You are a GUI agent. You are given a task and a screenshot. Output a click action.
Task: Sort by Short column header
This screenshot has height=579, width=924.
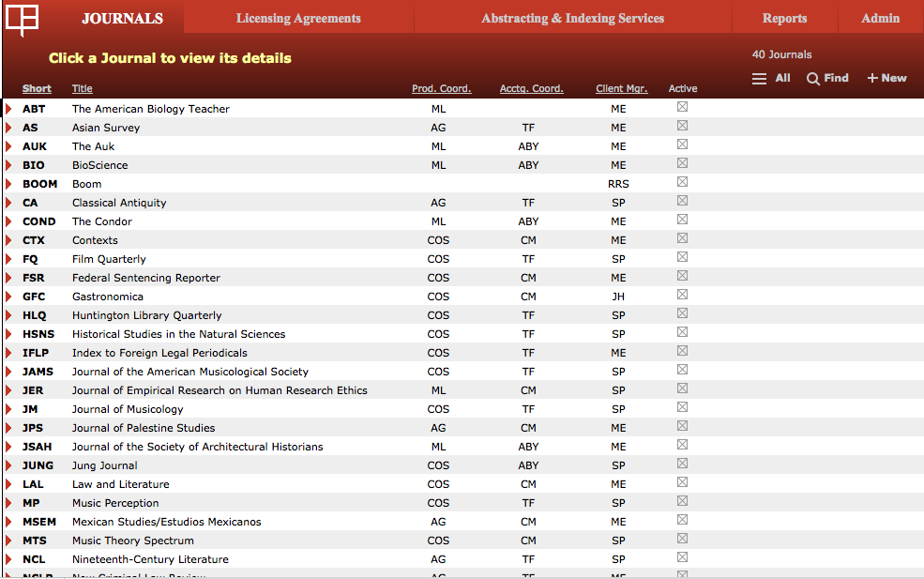(37, 88)
